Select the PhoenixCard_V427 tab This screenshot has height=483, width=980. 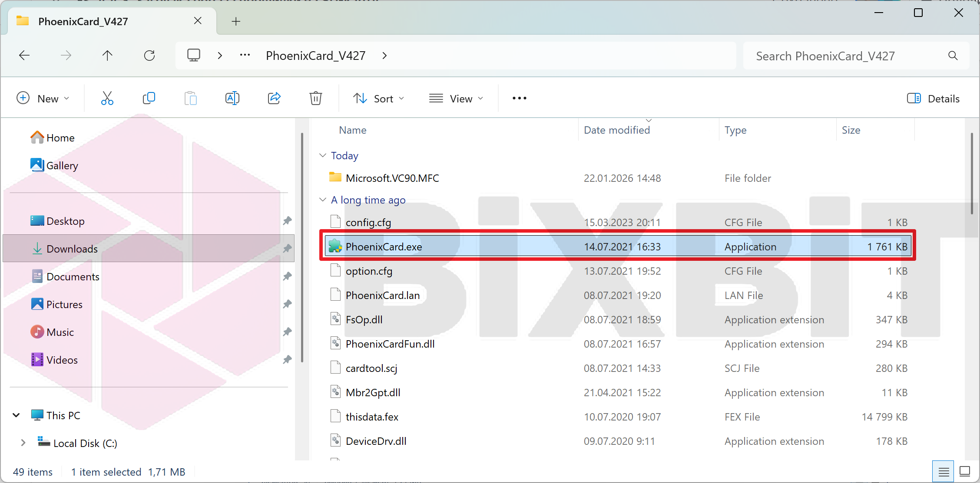(113, 21)
